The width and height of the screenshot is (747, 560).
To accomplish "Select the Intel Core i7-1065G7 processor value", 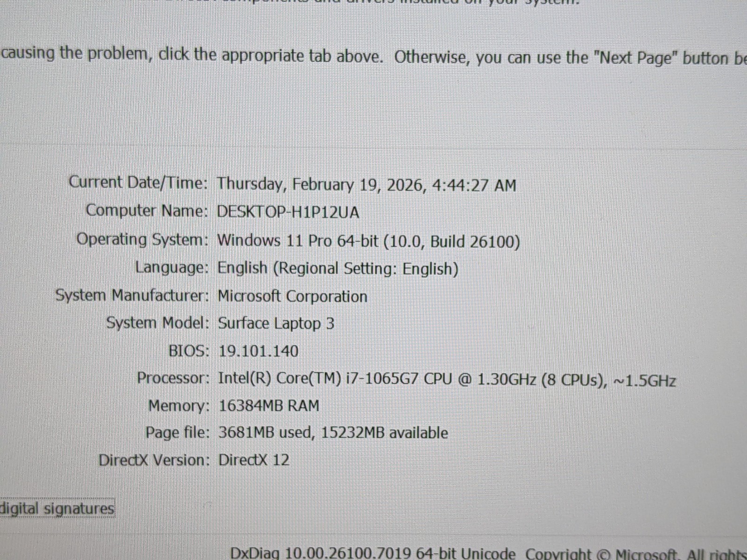I will pyautogui.click(x=447, y=380).
